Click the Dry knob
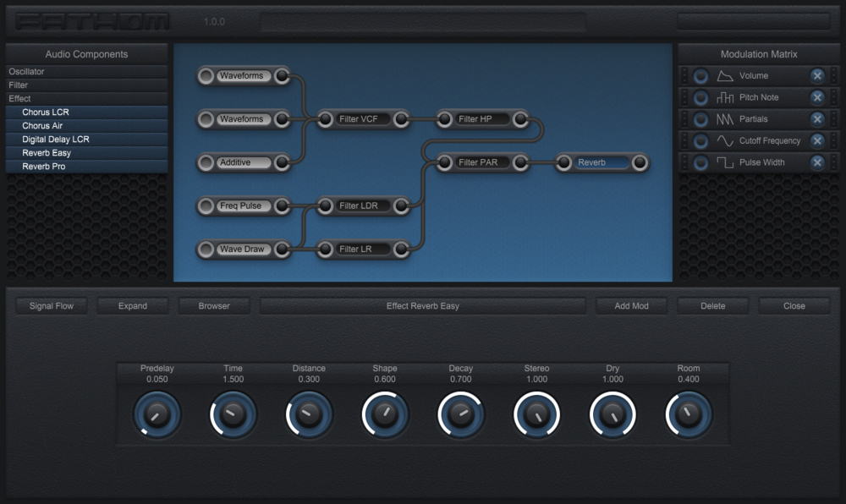This screenshot has height=504, width=846. (x=613, y=414)
